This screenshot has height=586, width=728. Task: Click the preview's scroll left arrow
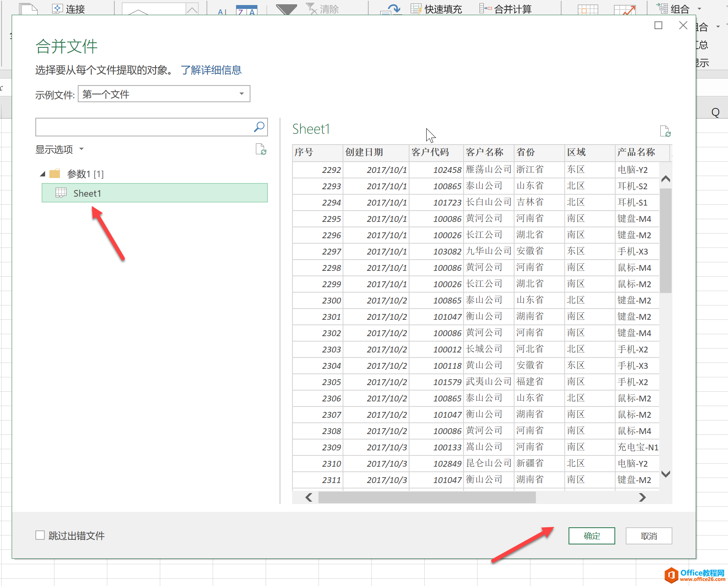309,497
